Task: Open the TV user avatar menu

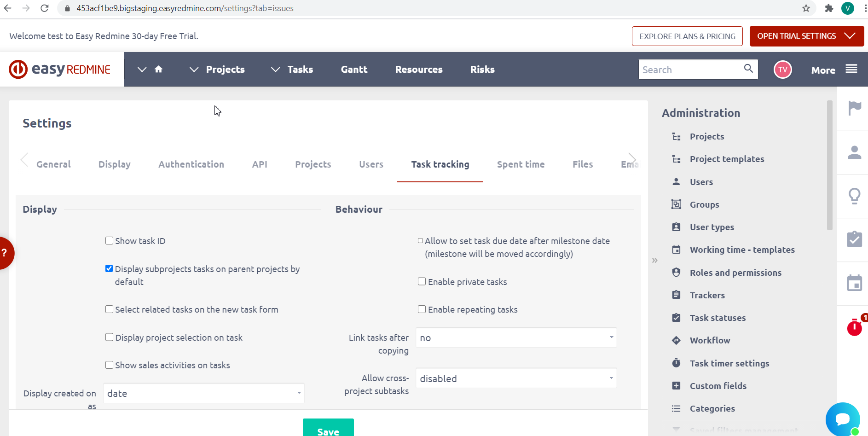Action: pos(782,70)
